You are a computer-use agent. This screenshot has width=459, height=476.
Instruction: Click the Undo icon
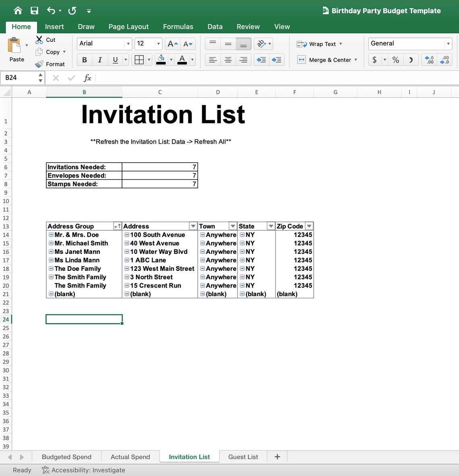tap(51, 11)
